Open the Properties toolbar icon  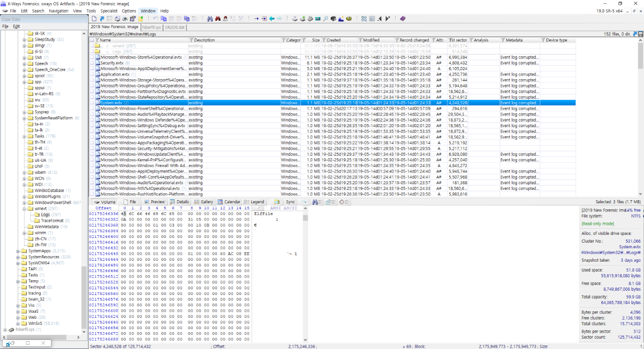133,19
